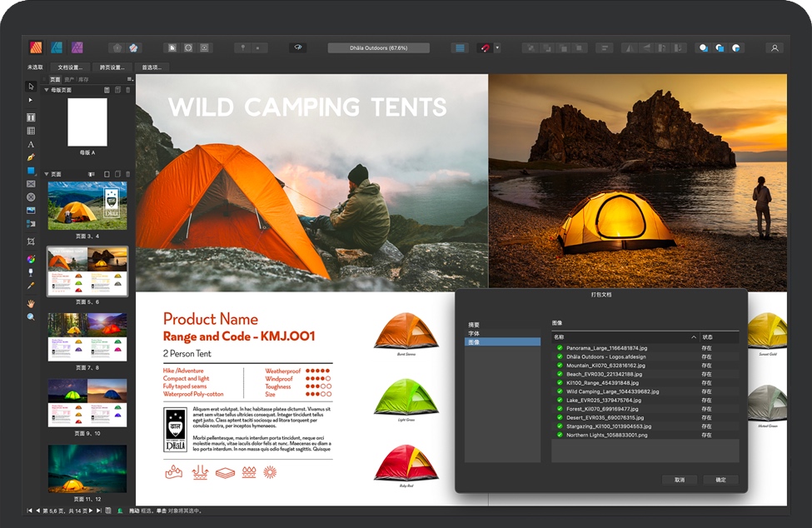Activate the Picture Frame Rectangle tool

(x=31, y=184)
